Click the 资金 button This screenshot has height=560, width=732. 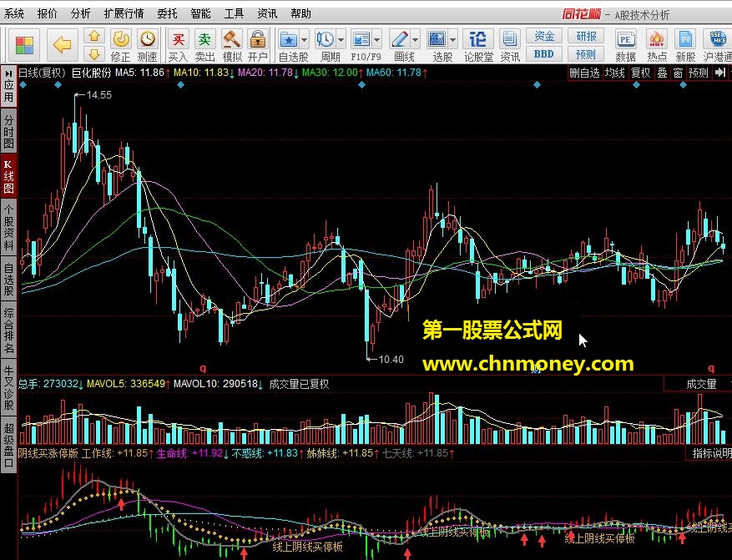click(x=544, y=36)
